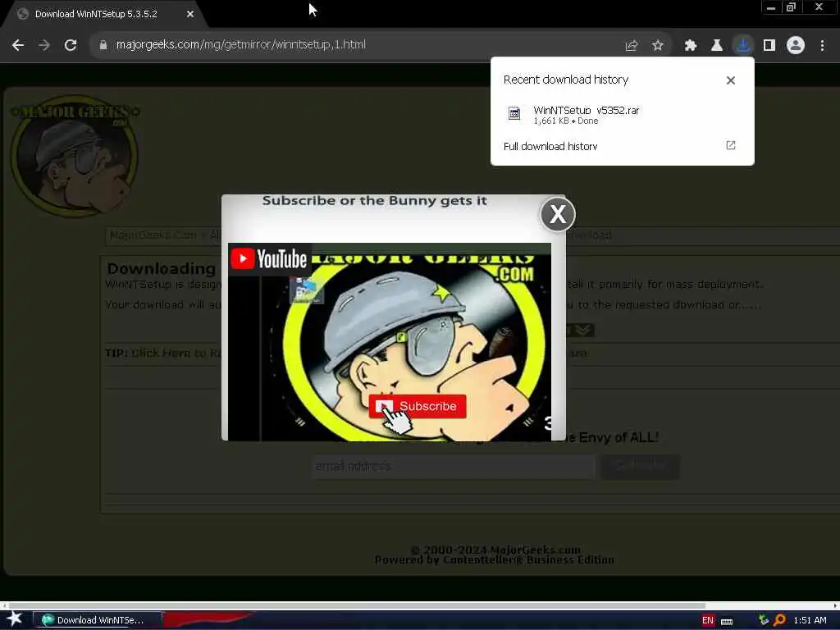This screenshot has width=840, height=630.
Task: Click the Downloading heading text
Action: tap(162, 268)
